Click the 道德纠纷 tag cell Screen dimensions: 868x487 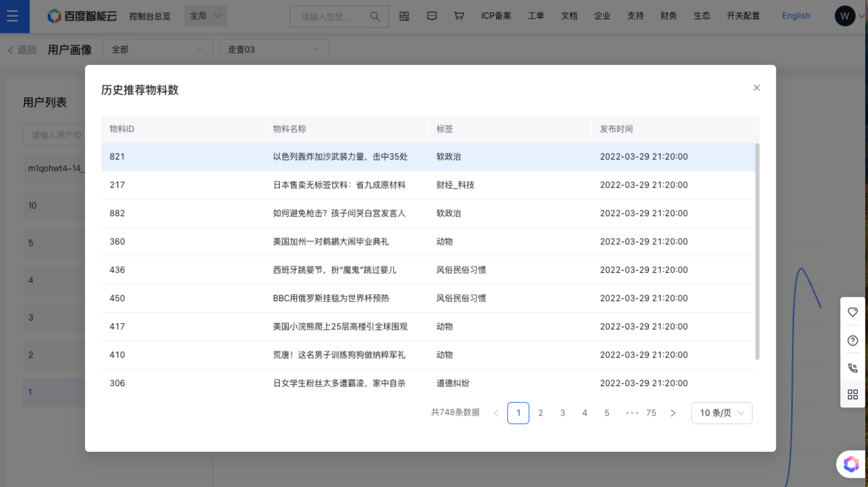[x=453, y=383]
